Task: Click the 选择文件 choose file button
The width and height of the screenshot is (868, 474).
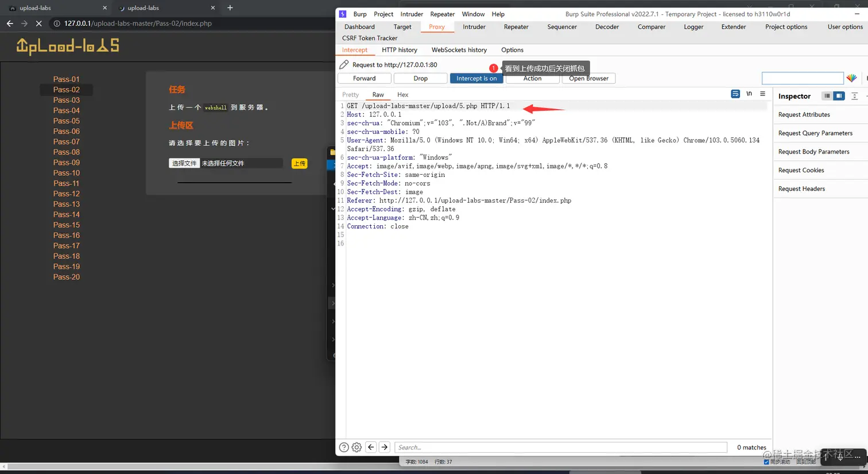Action: point(184,163)
